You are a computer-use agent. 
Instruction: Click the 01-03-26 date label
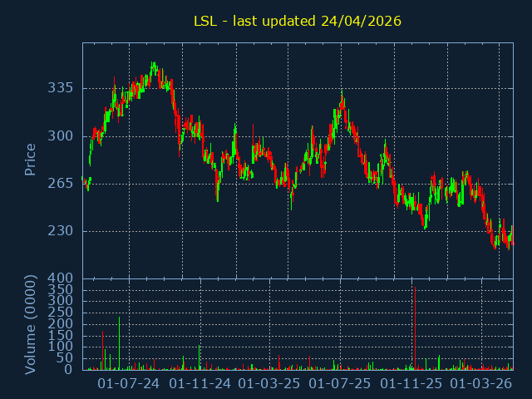pos(480,384)
